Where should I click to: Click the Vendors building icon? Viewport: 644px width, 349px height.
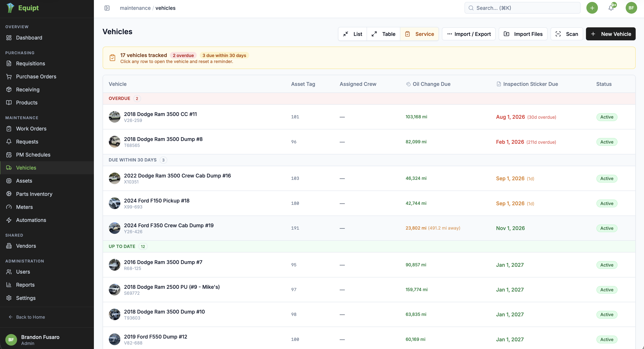coord(9,246)
